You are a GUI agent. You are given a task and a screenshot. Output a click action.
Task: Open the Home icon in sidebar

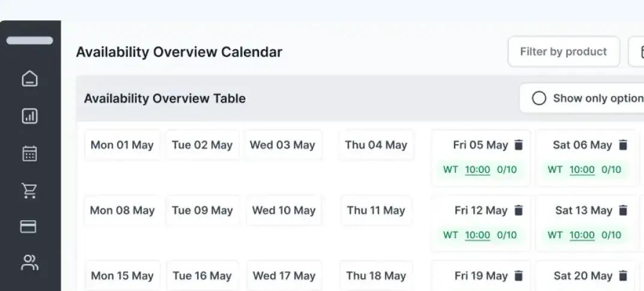point(29,79)
